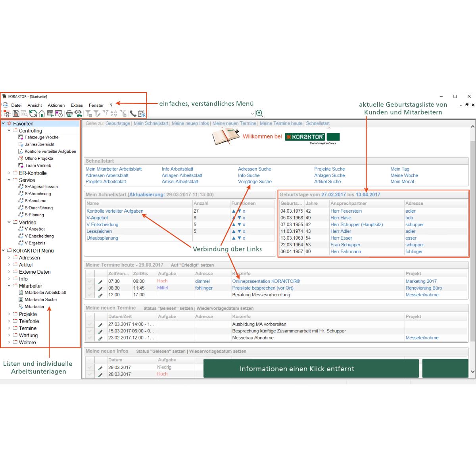Expand the Projekte folder
This screenshot has height=476, width=476.
[9, 314]
